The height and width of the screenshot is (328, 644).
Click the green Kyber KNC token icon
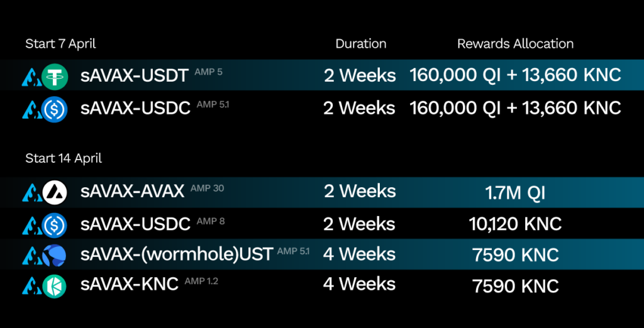(x=54, y=286)
